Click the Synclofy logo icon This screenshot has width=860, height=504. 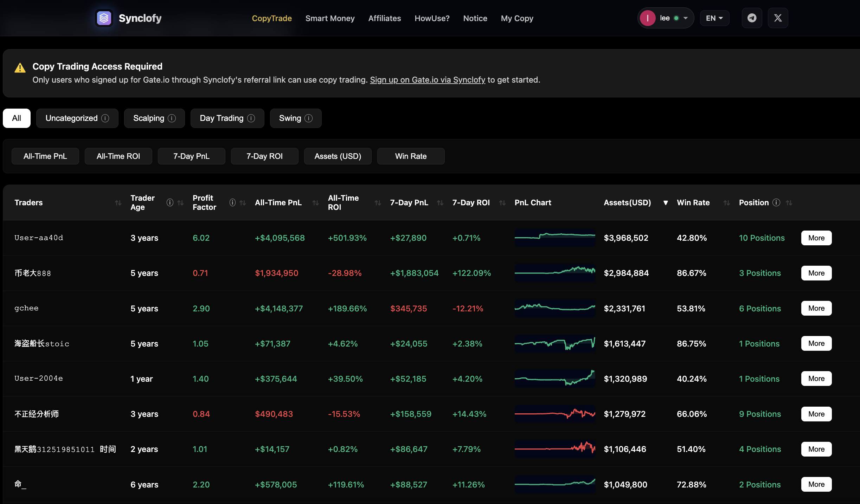(x=104, y=18)
